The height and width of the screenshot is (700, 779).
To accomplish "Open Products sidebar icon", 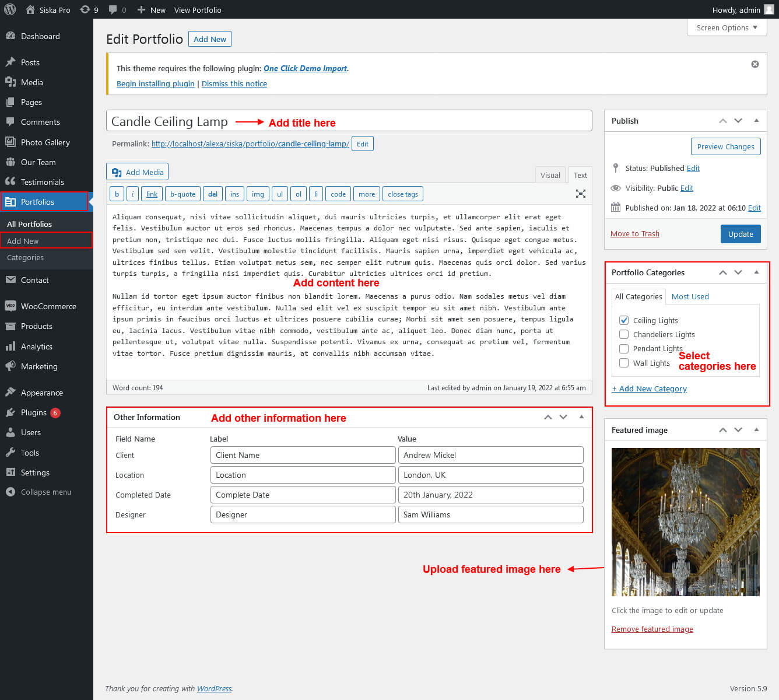I will pyautogui.click(x=10, y=325).
